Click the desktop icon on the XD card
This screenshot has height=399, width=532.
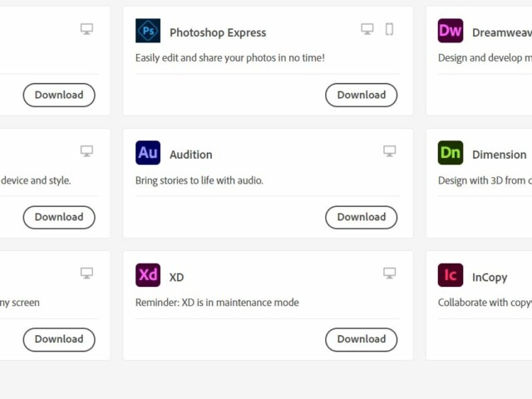pyautogui.click(x=389, y=273)
